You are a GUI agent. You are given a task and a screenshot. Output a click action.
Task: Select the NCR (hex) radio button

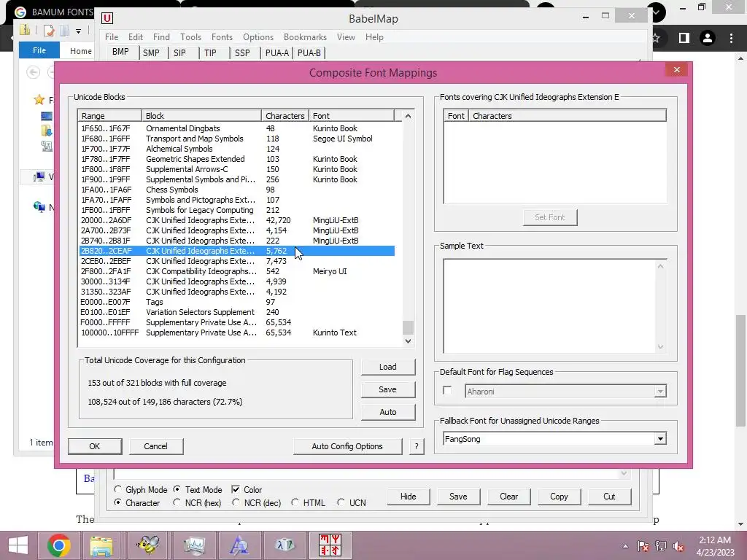click(177, 502)
